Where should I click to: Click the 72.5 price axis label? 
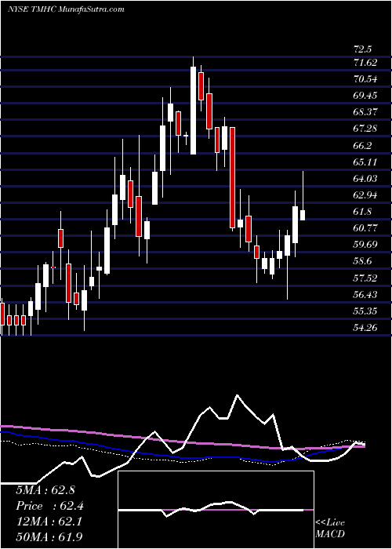point(363,49)
